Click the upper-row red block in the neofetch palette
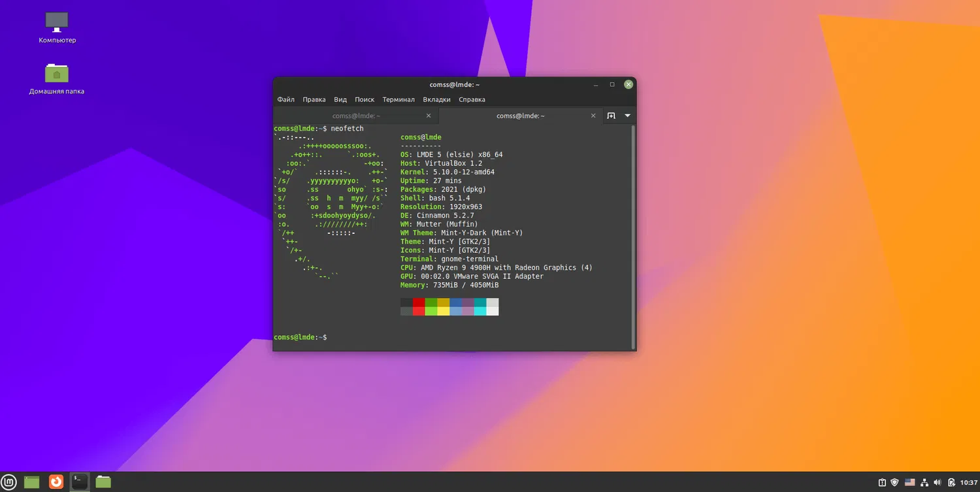 pos(419,303)
